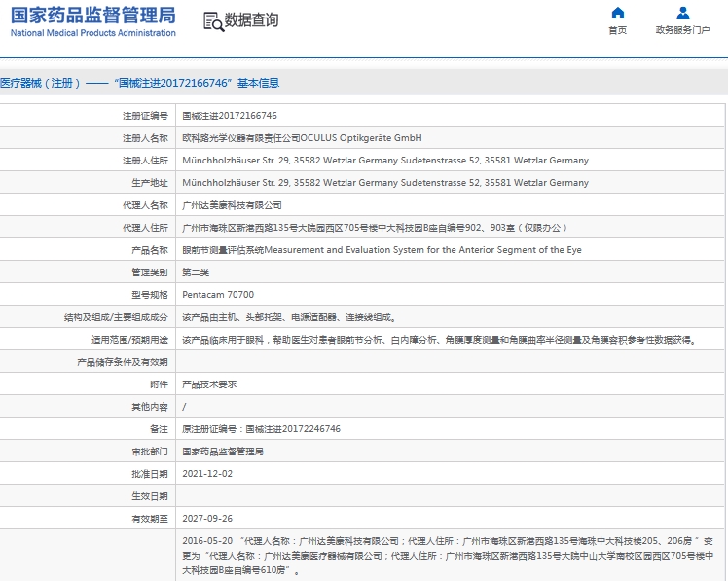Click the 注册人名称 row label
728x581 pixels.
click(x=145, y=138)
